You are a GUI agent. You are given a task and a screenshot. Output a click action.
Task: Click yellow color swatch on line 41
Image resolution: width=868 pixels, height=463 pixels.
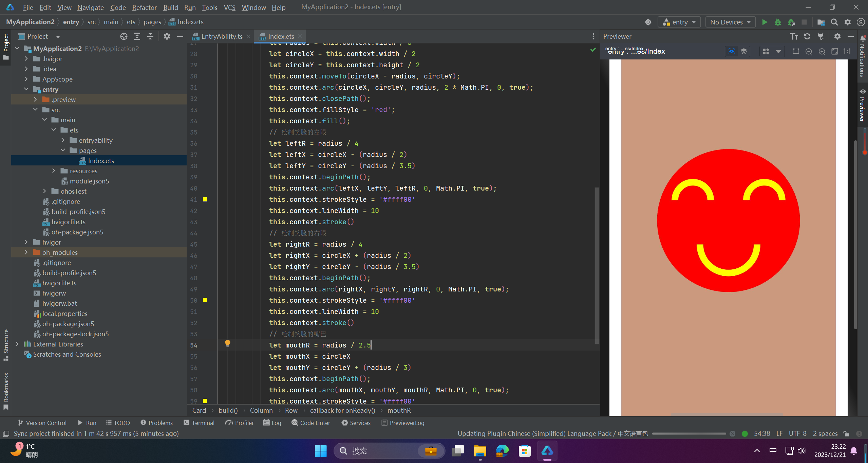tap(205, 199)
